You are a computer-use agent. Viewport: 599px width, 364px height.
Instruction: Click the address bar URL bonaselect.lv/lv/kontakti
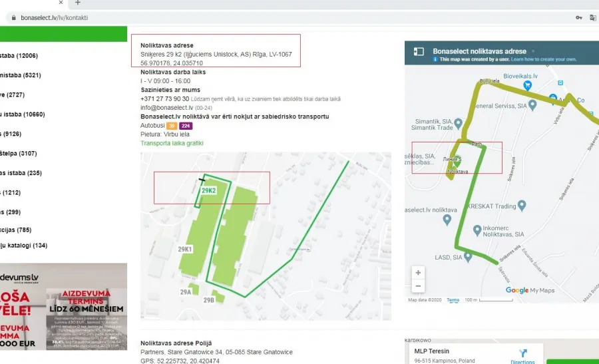click(x=55, y=17)
